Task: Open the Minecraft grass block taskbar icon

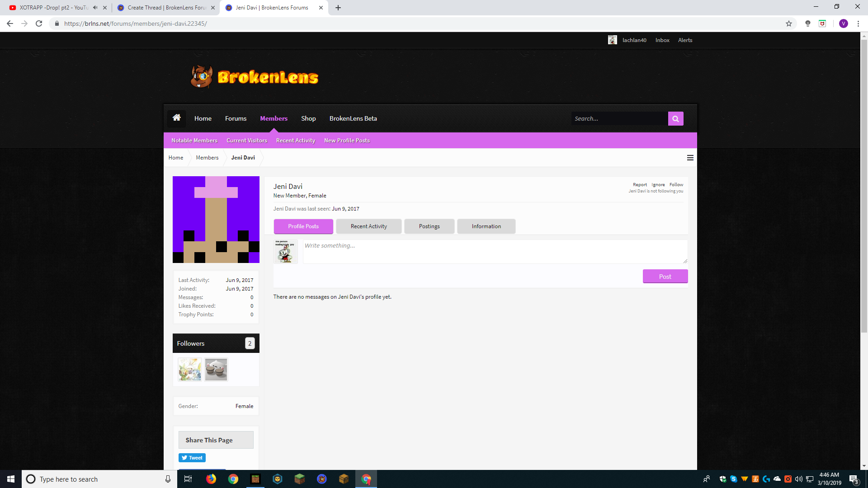Action: [300, 479]
